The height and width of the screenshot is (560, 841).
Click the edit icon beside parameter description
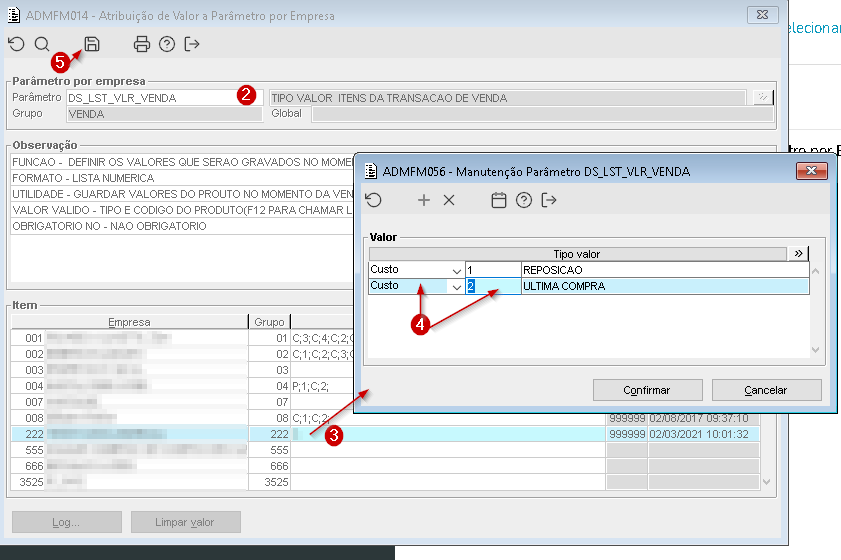click(x=762, y=97)
